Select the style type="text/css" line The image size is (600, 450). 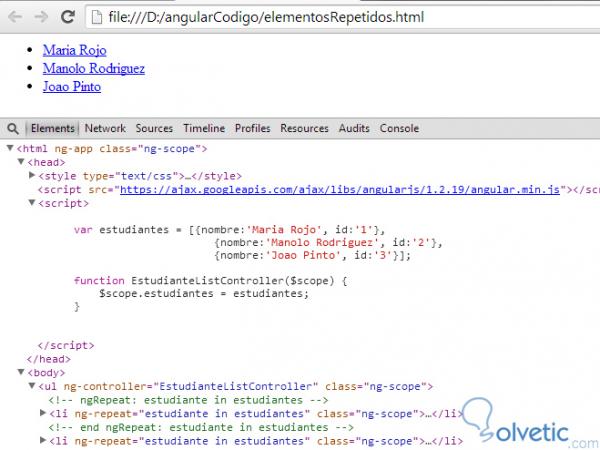[x=140, y=176]
